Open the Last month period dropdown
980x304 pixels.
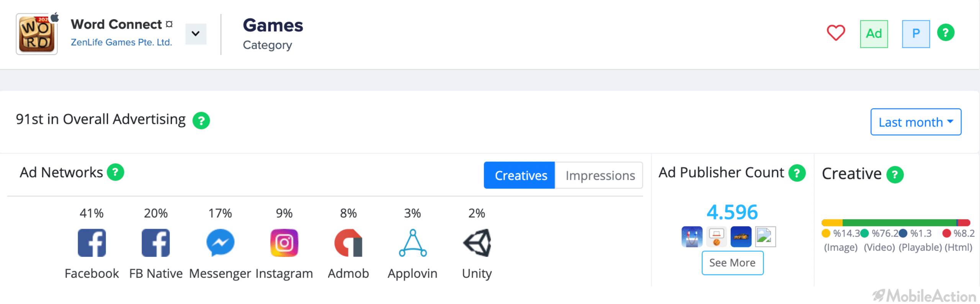(x=916, y=122)
